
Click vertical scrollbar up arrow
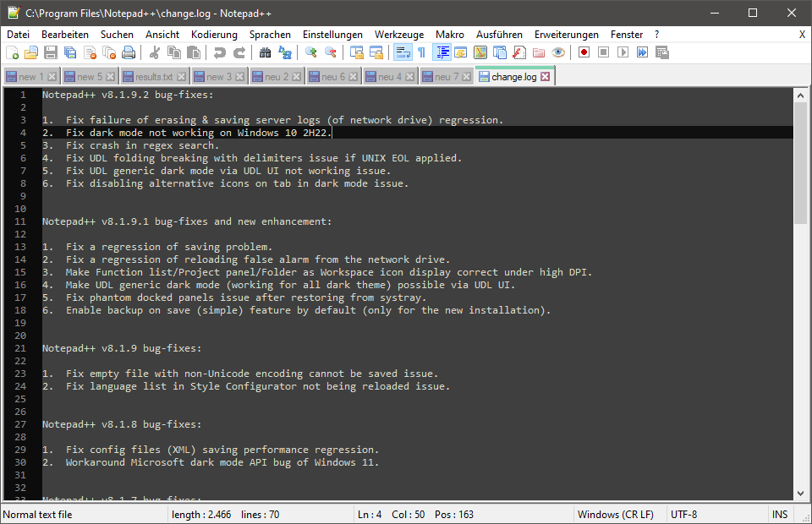click(x=801, y=96)
